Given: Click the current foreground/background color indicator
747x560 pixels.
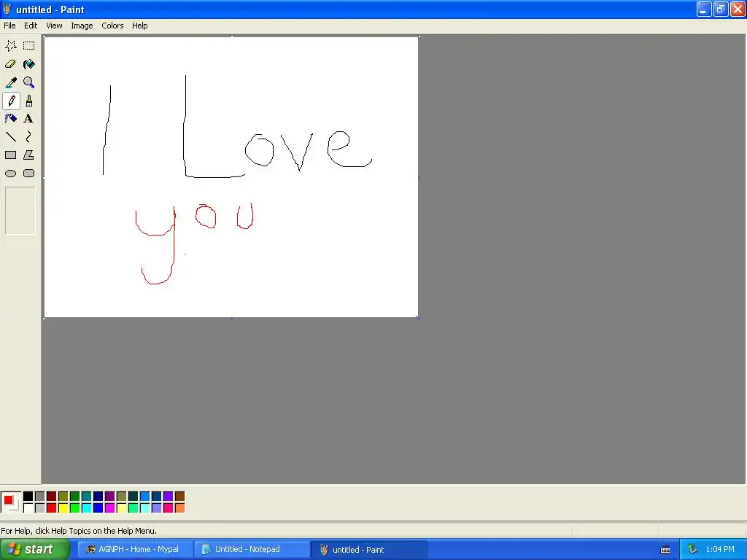Looking at the screenshot, I should point(10,502).
